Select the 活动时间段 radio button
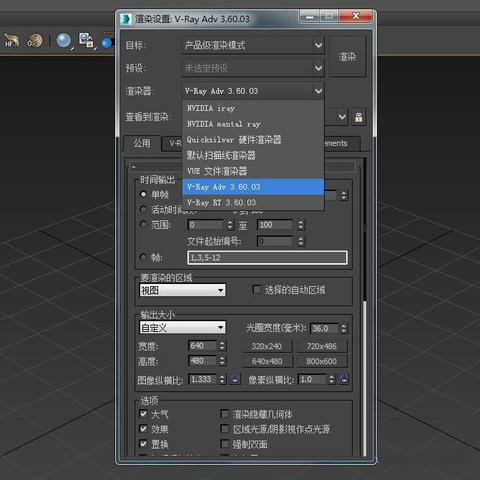This screenshot has width=480, height=480. click(x=143, y=209)
